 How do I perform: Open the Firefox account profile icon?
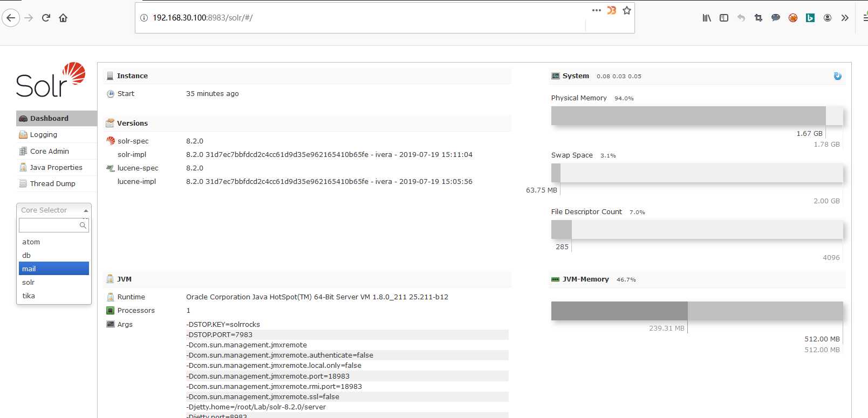click(x=828, y=18)
